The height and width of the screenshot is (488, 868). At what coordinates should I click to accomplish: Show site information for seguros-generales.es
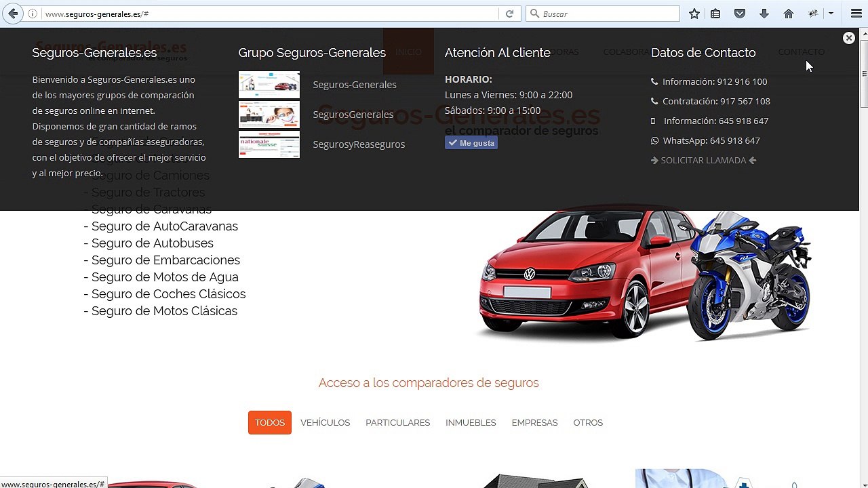(32, 14)
